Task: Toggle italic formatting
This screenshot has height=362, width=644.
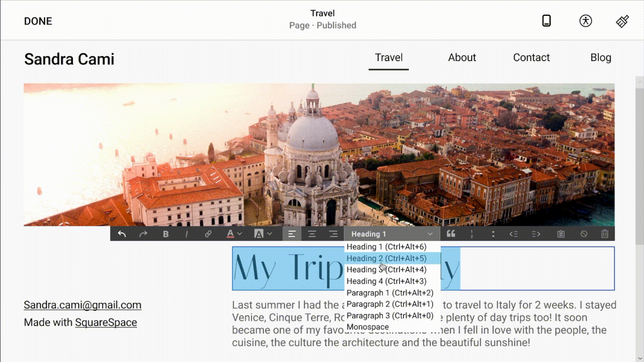Action: [186, 234]
